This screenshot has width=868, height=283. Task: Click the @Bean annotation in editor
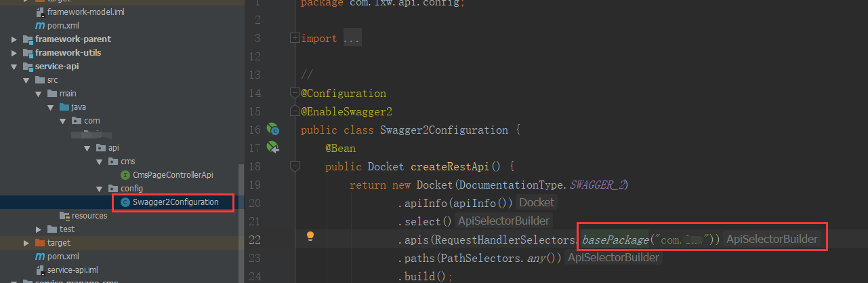pos(340,148)
